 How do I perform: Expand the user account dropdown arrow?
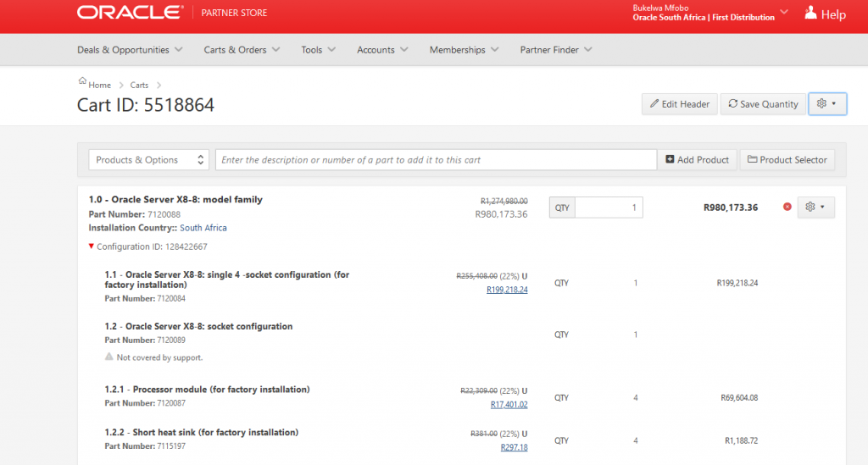tap(784, 12)
